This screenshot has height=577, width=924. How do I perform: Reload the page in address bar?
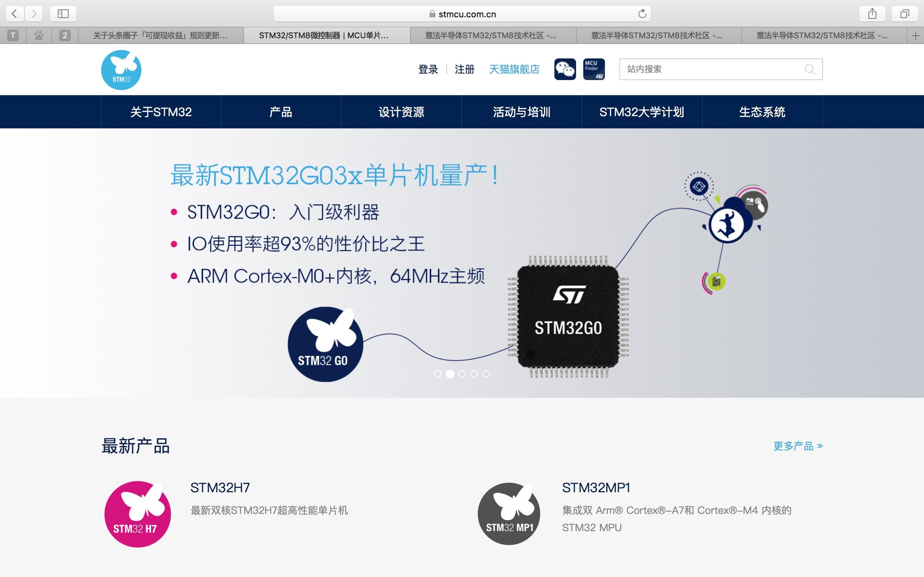642,14
